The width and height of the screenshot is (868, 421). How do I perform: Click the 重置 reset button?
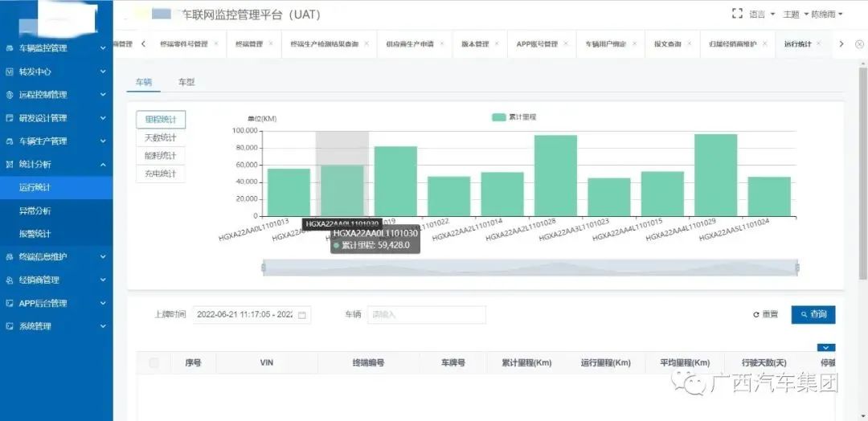point(766,315)
